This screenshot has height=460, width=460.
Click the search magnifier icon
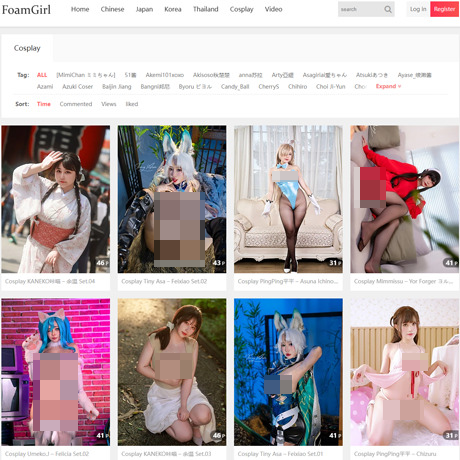(388, 9)
